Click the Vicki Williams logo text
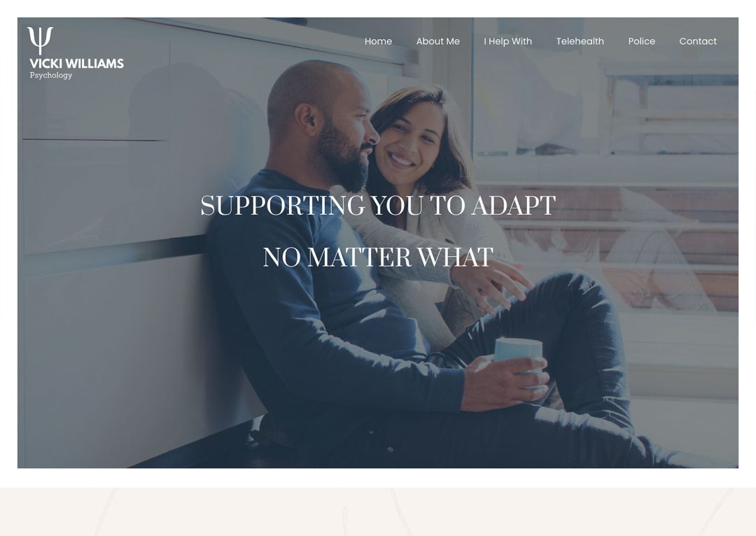 click(x=77, y=64)
